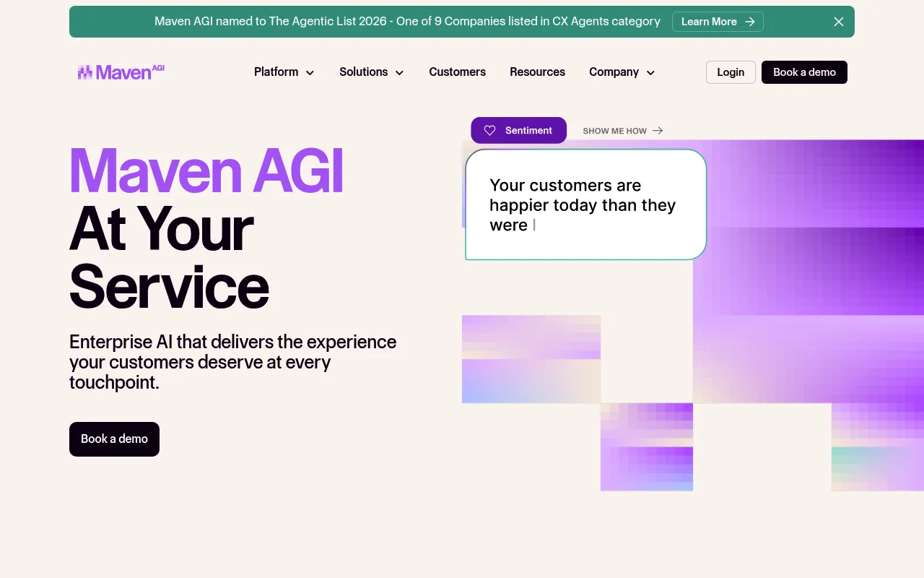The image size is (924, 578).
Task: Open the Resources nav link
Action: (537, 72)
